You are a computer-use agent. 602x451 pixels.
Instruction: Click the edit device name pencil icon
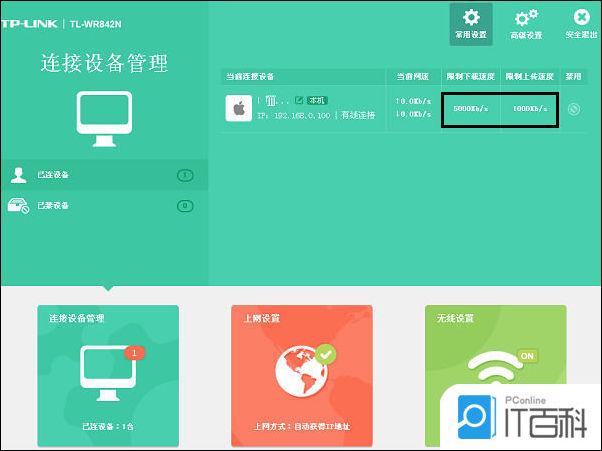(x=298, y=101)
